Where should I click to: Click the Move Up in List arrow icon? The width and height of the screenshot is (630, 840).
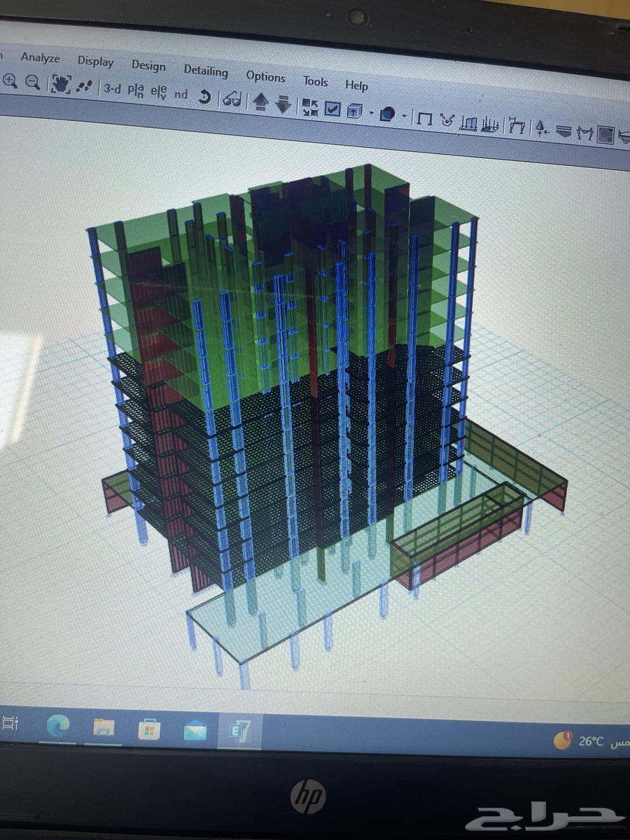(260, 101)
